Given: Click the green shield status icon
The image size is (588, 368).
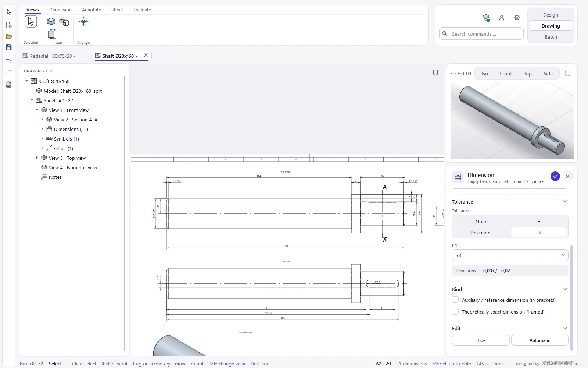Looking at the screenshot, I should (x=486, y=18).
